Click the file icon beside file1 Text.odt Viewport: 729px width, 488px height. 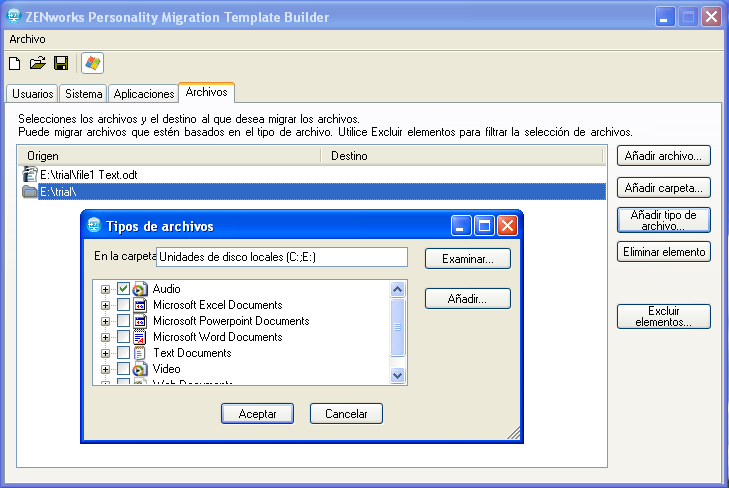(30, 175)
